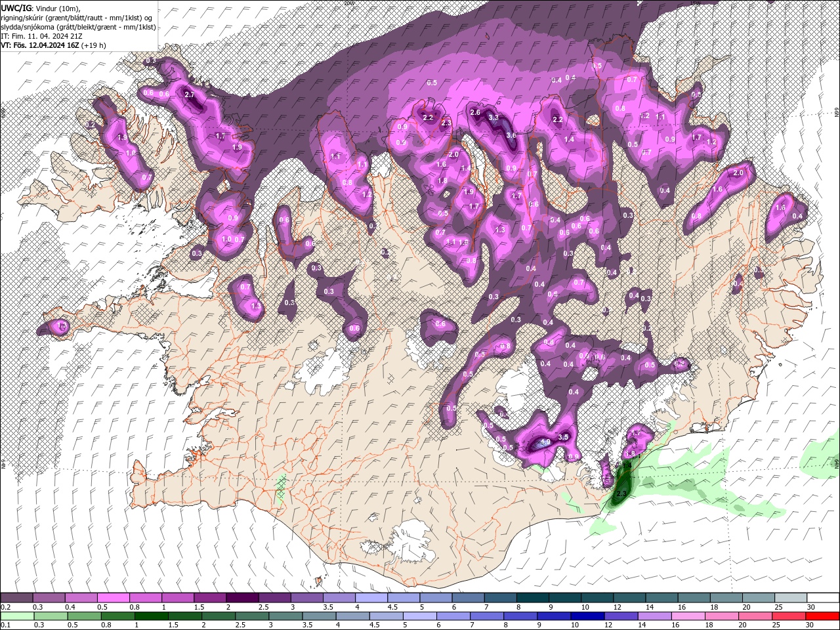840x630 pixels.
Task: Click the 3.3 snowfall value on the map
Action: point(494,117)
